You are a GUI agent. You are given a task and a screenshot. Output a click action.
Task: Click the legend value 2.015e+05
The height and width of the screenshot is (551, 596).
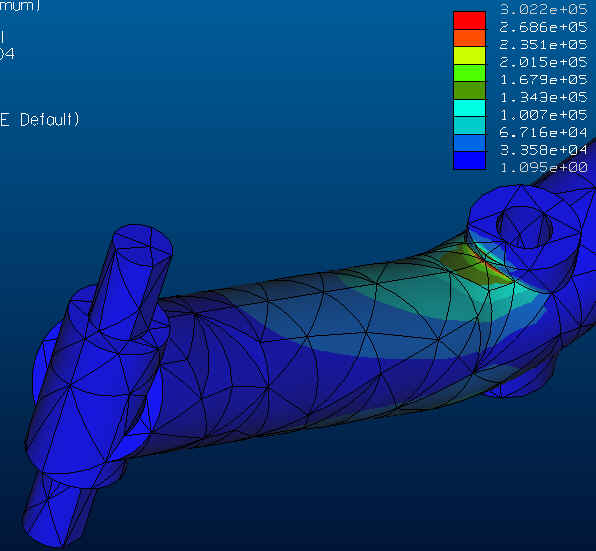(544, 62)
